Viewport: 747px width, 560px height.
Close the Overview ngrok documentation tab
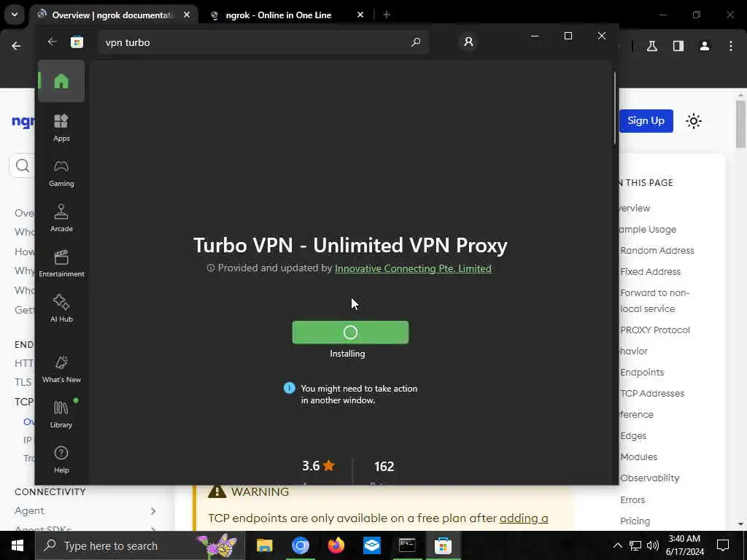pos(187,15)
